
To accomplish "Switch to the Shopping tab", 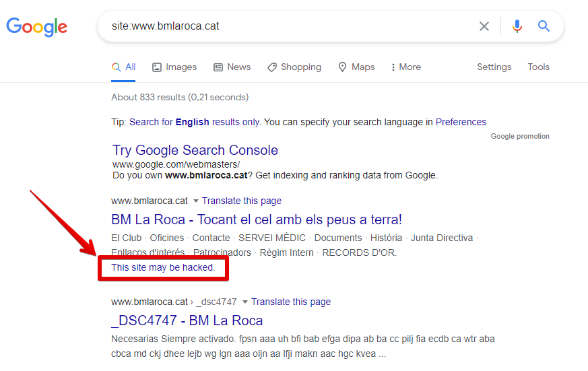I will (294, 67).
